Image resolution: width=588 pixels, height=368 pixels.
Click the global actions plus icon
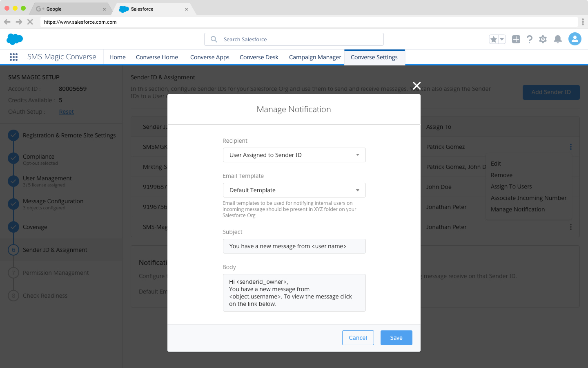coord(516,39)
